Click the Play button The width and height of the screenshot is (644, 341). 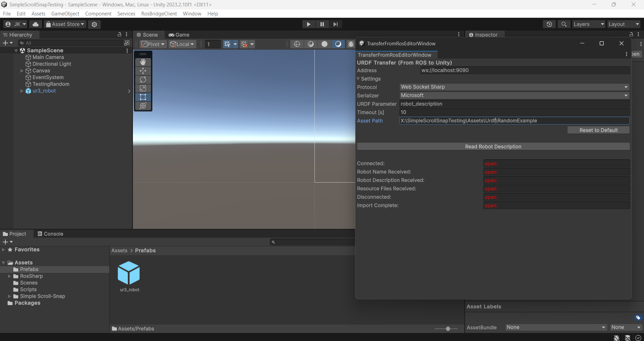308,24
